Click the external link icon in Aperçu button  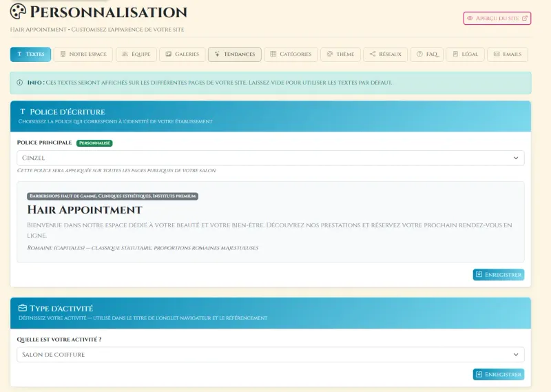click(x=525, y=19)
